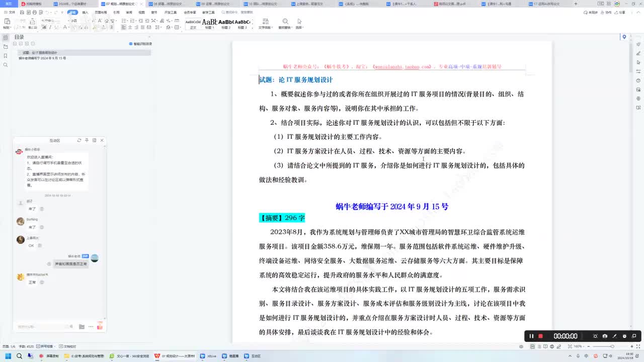The image size is (644, 362).
Task: Click the 协作 (collaborate) button
Action: point(607,12)
